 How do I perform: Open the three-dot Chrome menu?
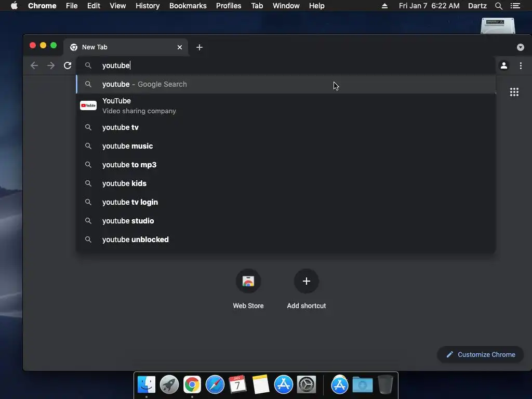521,65
